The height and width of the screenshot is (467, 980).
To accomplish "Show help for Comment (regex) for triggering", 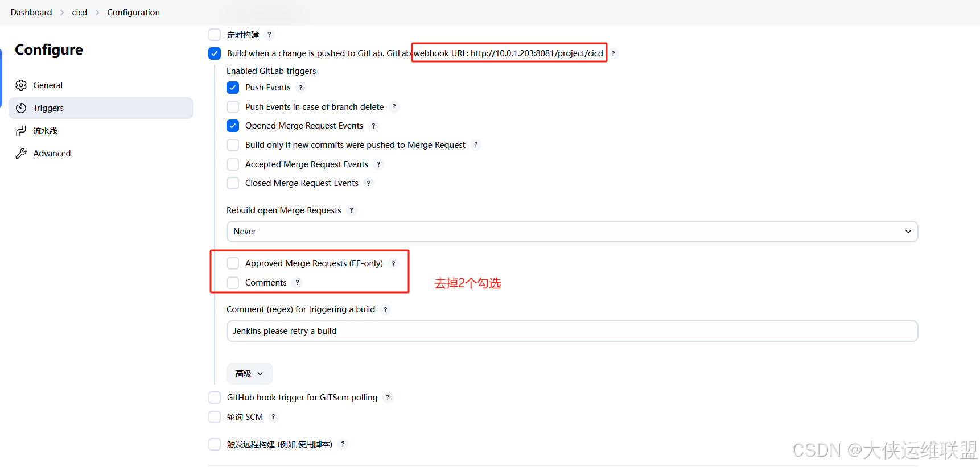I will pyautogui.click(x=385, y=309).
